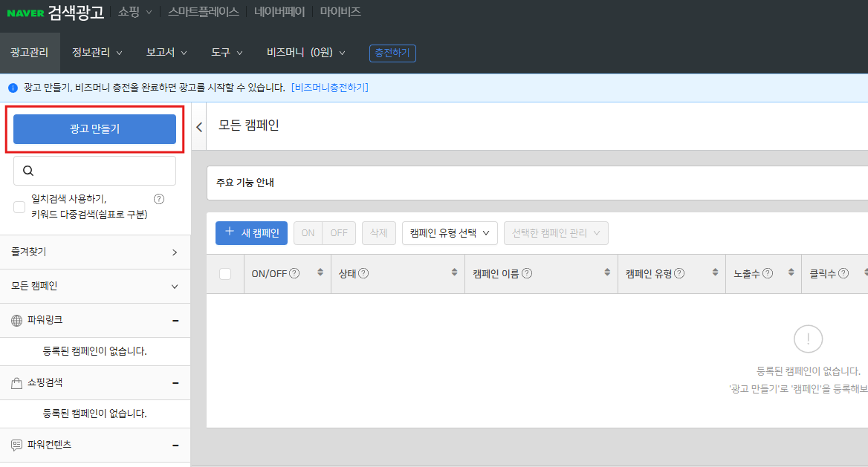Open the 캠페인 유형 선택 dropdown
Viewport: 868px width, 467px height.
click(450, 233)
